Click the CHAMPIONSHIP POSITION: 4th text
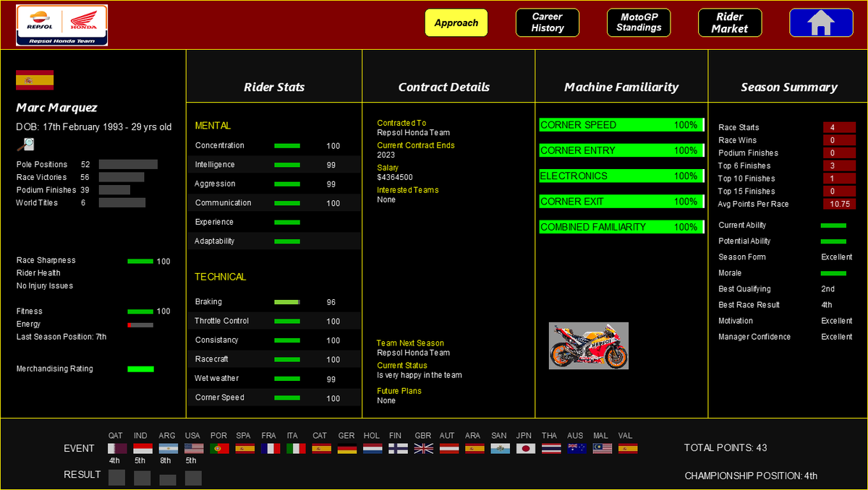The image size is (868, 490). pyautogui.click(x=751, y=476)
